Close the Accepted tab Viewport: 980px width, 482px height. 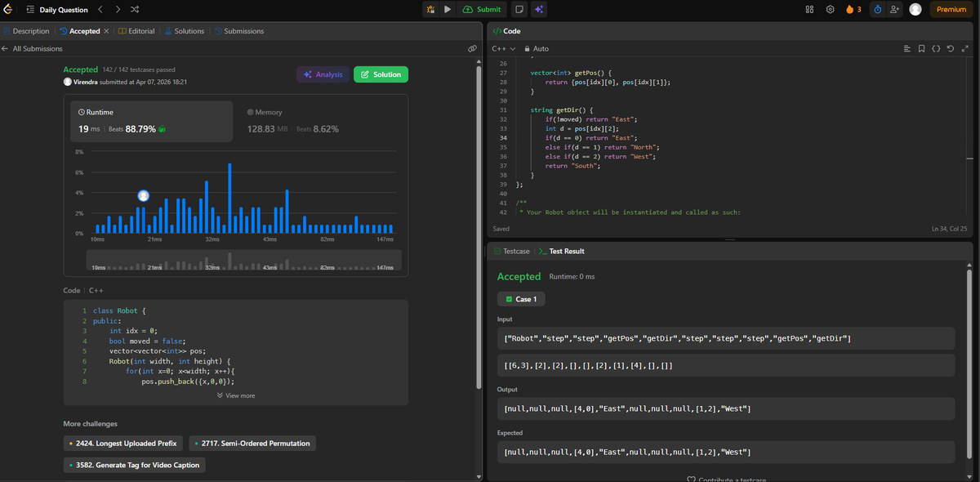[106, 31]
